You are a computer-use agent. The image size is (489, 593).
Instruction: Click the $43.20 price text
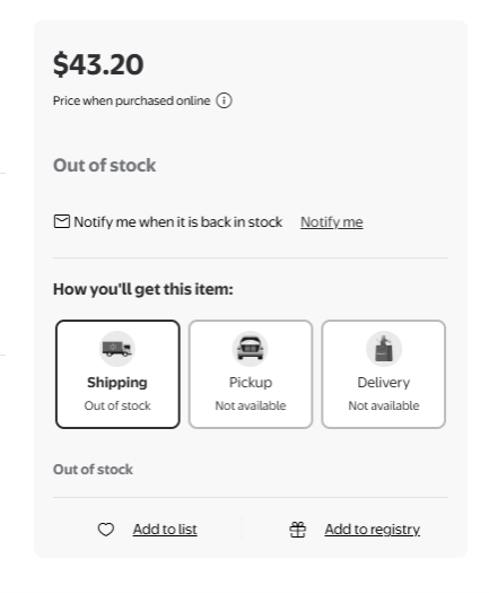click(x=98, y=64)
